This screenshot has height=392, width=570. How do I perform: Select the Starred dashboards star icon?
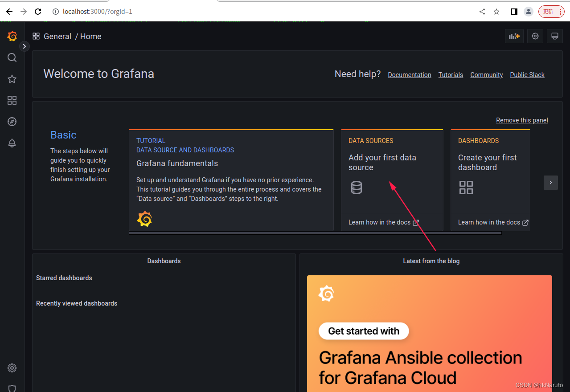coord(12,79)
